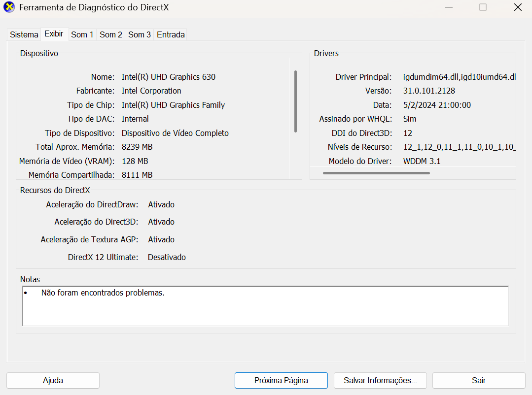This screenshot has height=395, width=532.
Task: Click the Aceleração do DirectDraw: label
Action: point(92,205)
